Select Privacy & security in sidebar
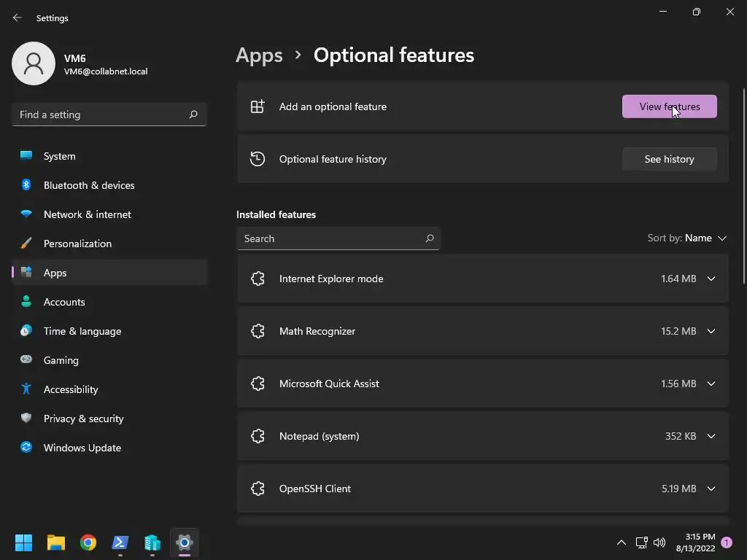 click(83, 419)
